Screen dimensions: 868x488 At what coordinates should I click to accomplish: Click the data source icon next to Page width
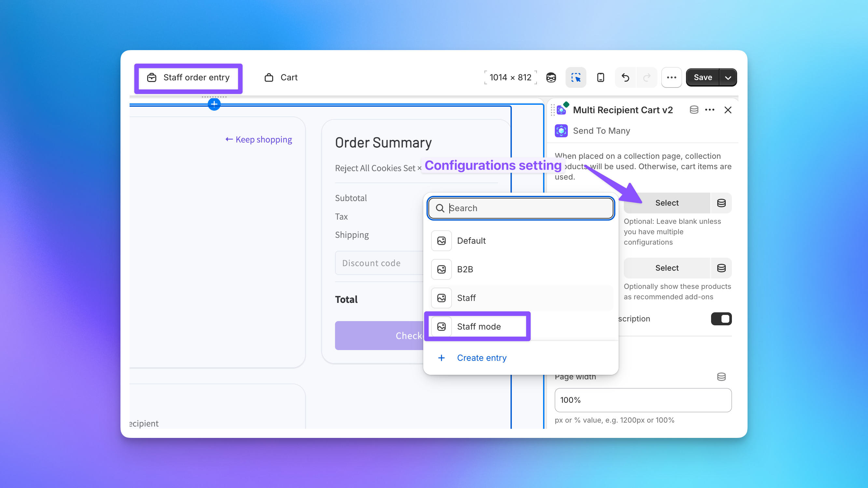point(721,376)
